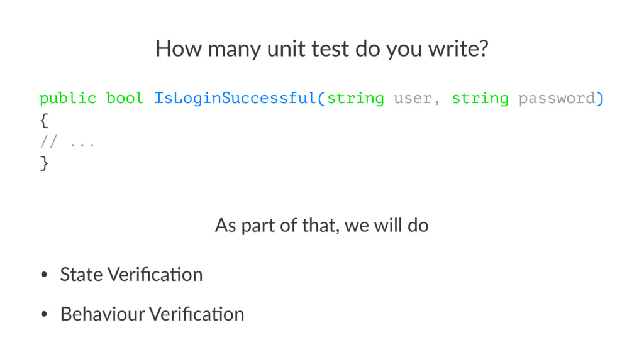Screen dimensions: 644x362
Task: Click the 'State Verification' bullet text
Action: pos(131,275)
